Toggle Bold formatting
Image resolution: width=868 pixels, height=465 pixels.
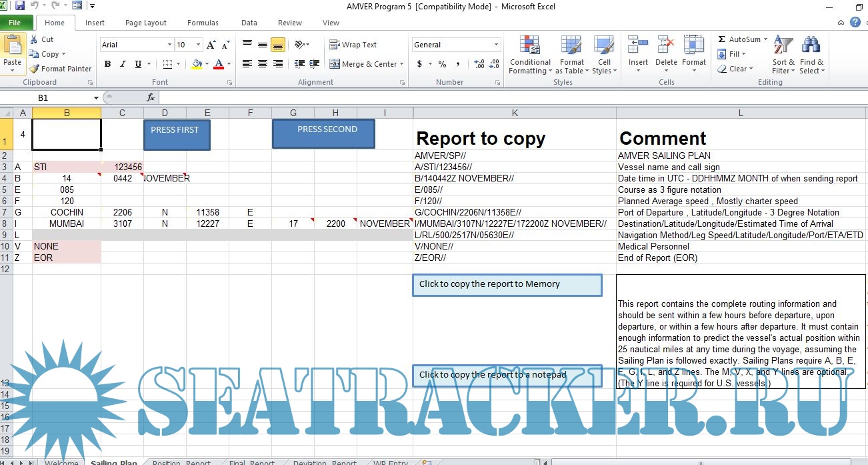point(107,64)
